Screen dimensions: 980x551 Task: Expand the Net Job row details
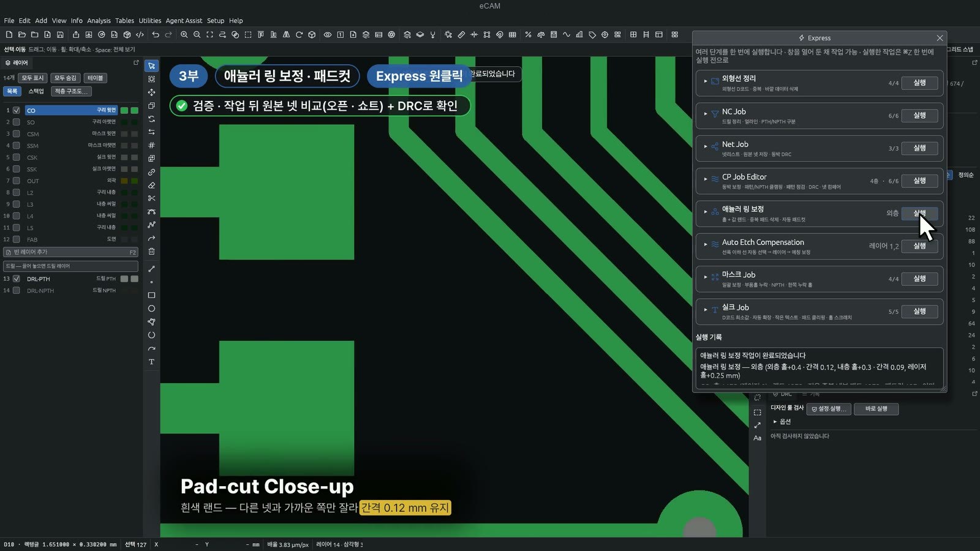point(706,146)
